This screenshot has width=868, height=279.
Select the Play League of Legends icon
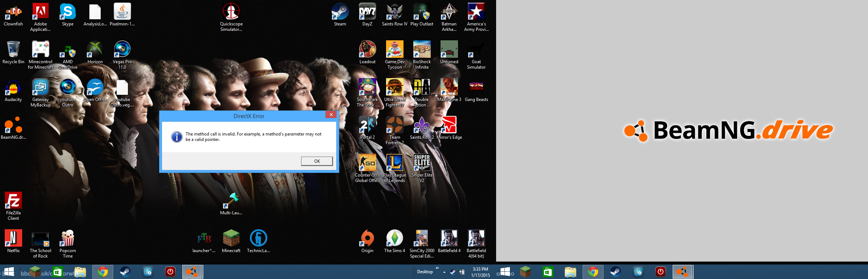point(394,169)
